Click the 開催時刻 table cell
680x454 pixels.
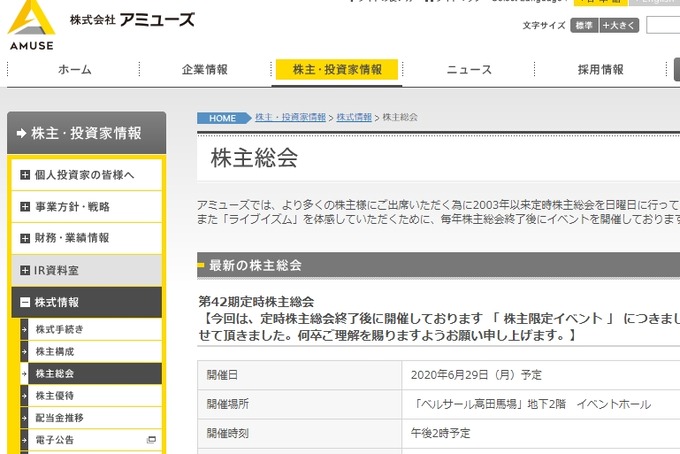(x=300, y=433)
